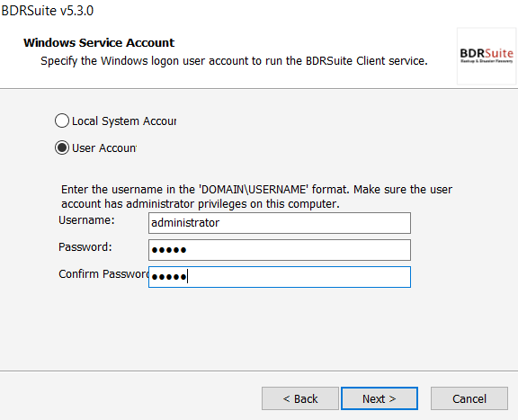The image size is (518, 420).
Task: Click the BDRSuite v5.3.0 window title
Action: [x=48, y=11]
